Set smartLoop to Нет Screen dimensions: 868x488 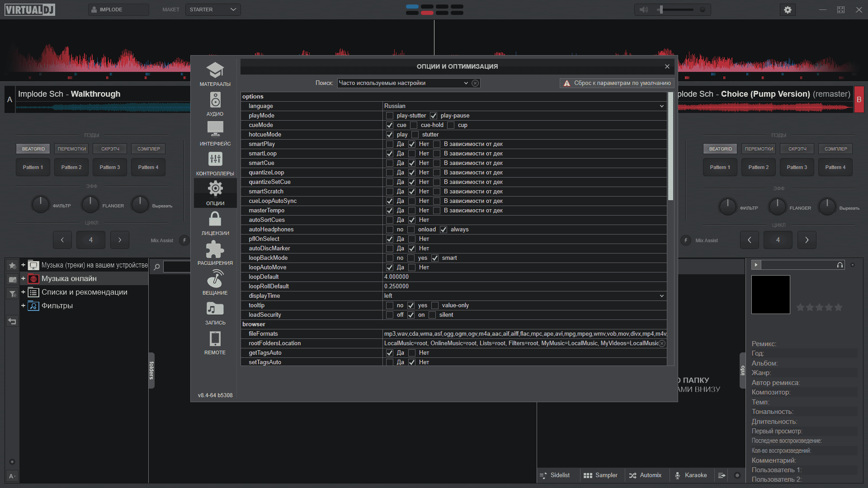(412, 154)
